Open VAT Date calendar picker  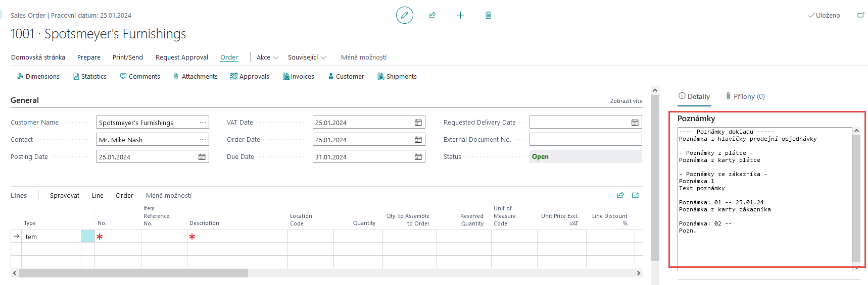[418, 123]
